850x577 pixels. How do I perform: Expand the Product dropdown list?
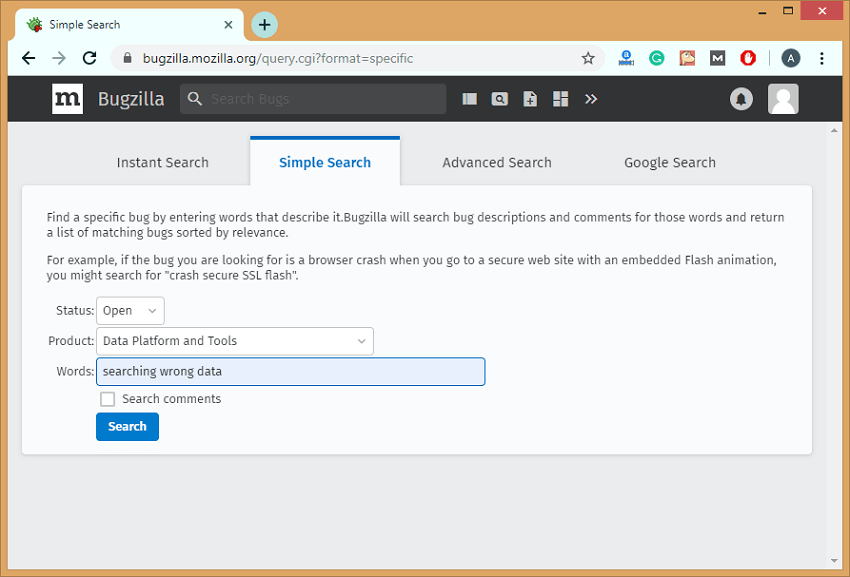click(235, 341)
